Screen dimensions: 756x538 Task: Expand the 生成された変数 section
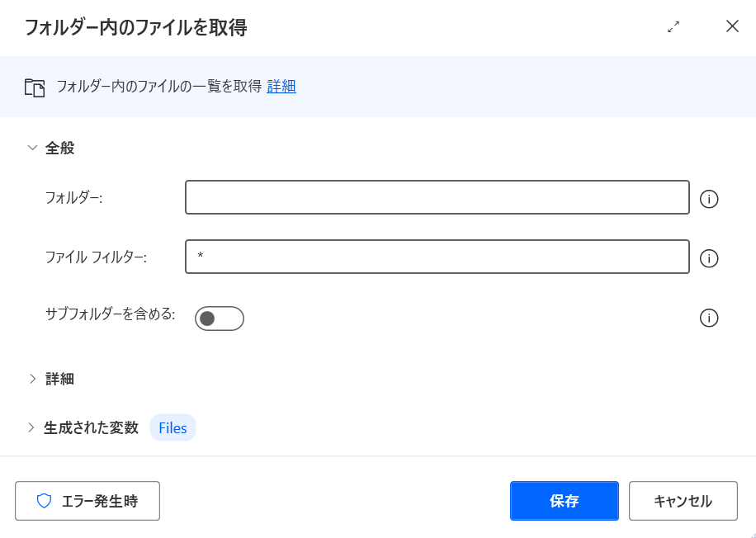coord(31,427)
